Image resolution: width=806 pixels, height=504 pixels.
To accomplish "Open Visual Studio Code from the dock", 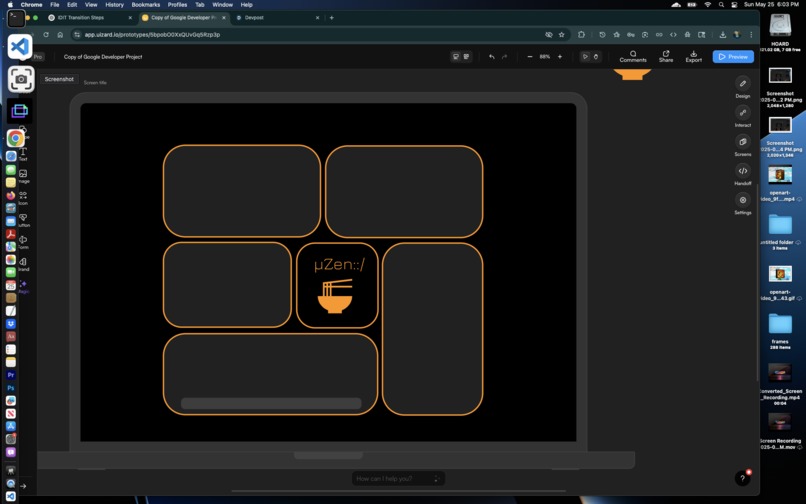I will pos(20,47).
